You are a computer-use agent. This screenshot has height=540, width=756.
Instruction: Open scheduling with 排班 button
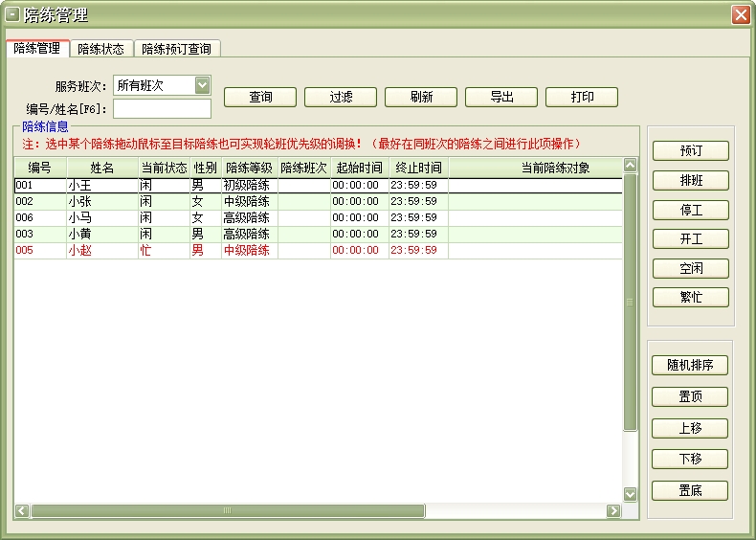tap(690, 180)
